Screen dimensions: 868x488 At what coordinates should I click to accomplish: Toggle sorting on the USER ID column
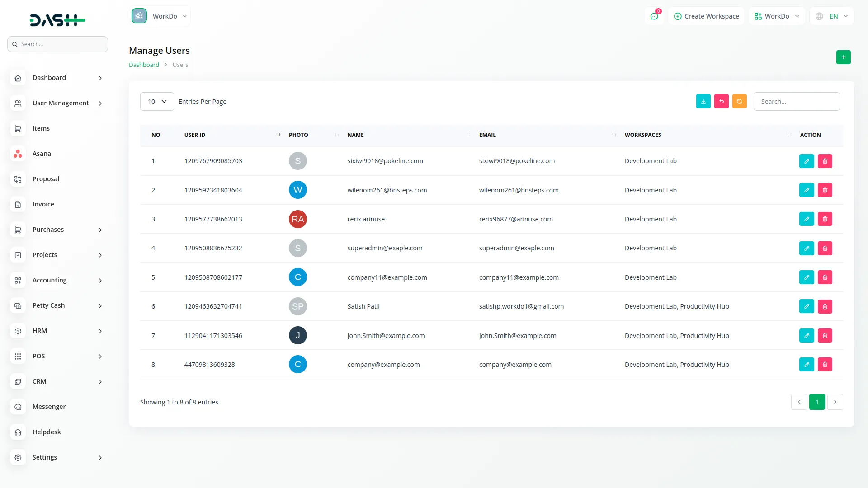tap(278, 135)
